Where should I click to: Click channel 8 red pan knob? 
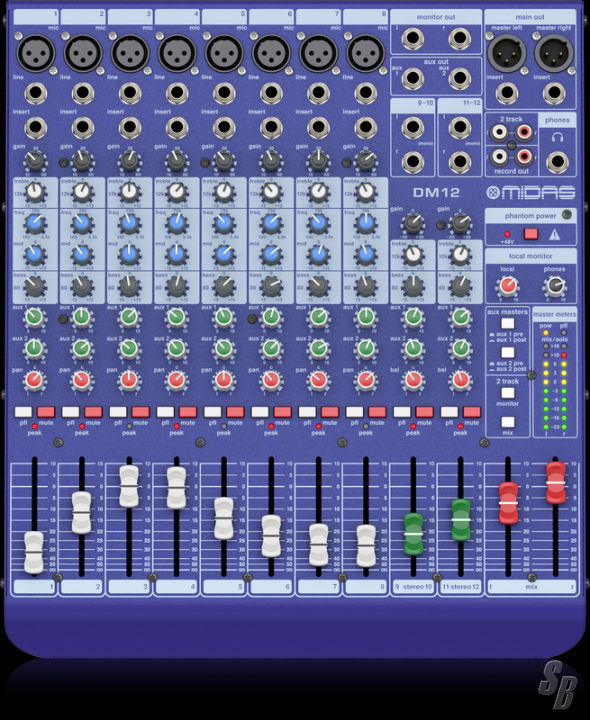pyautogui.click(x=365, y=380)
